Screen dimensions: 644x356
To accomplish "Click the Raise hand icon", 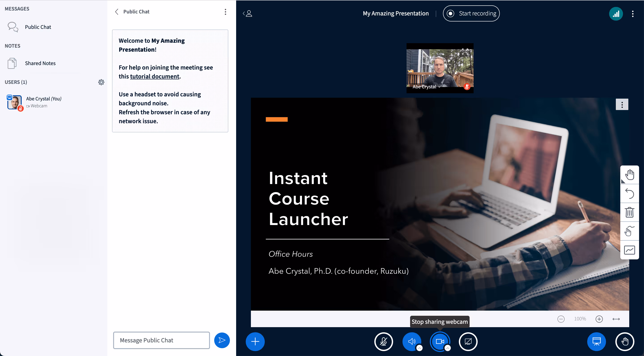I will 625,341.
